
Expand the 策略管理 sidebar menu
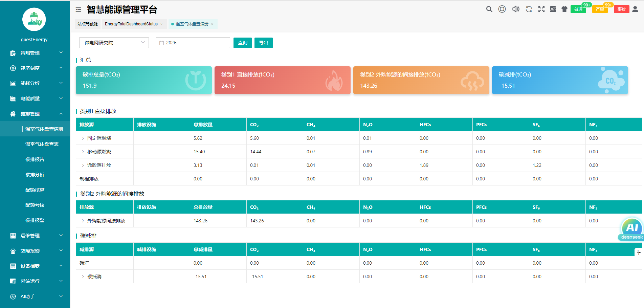(35, 53)
